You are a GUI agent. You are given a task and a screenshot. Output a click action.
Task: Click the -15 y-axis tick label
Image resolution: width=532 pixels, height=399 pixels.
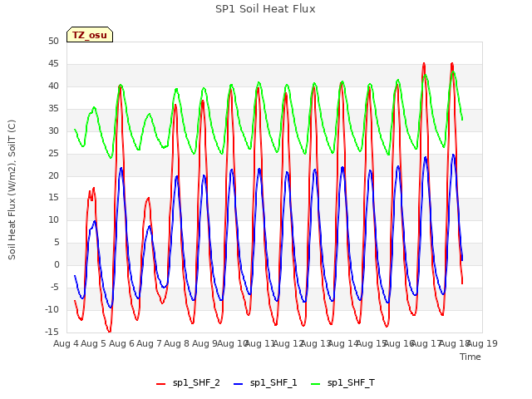[52, 332]
